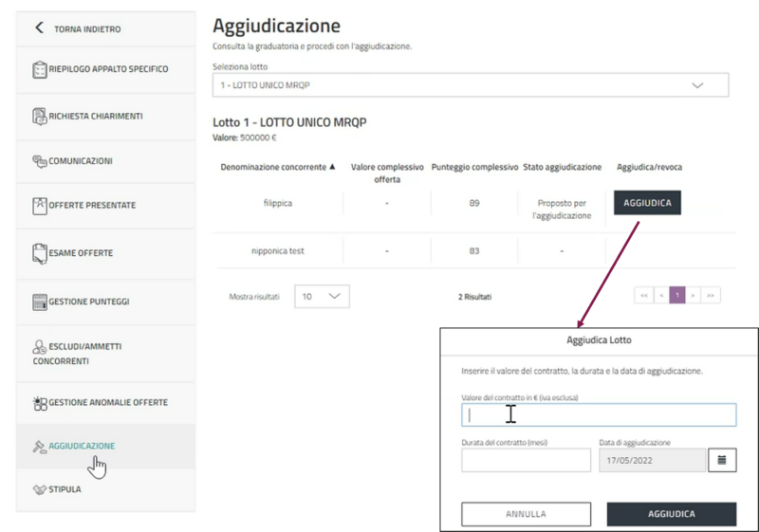
Task: Click the Richiesta Chiarimenti icon
Action: (x=40, y=117)
